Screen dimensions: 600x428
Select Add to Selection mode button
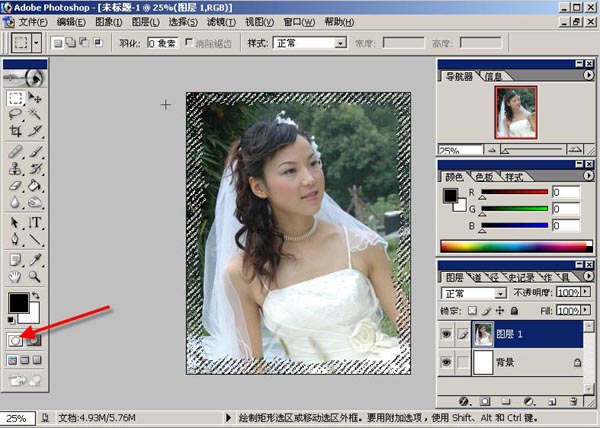tap(71, 42)
